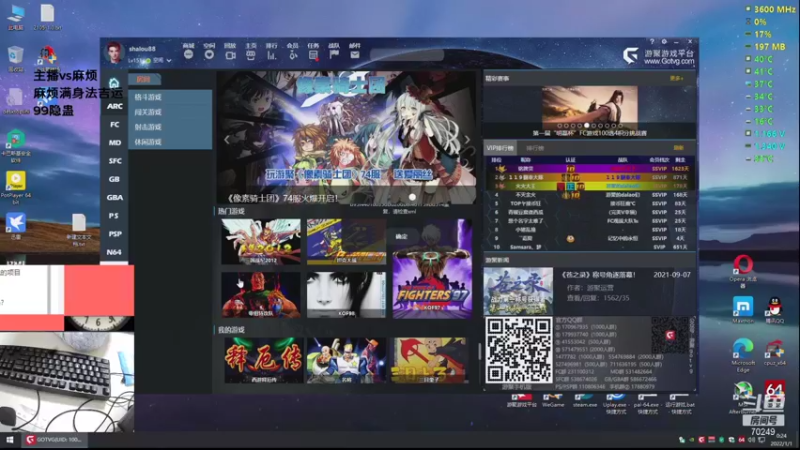Open PotPlayer 64 bit desktop shortcut
Viewport: 800px width, 450px height.
point(16,188)
